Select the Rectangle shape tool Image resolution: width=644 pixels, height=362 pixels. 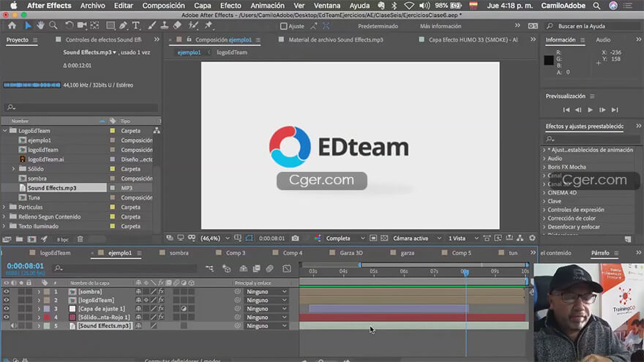click(x=111, y=26)
